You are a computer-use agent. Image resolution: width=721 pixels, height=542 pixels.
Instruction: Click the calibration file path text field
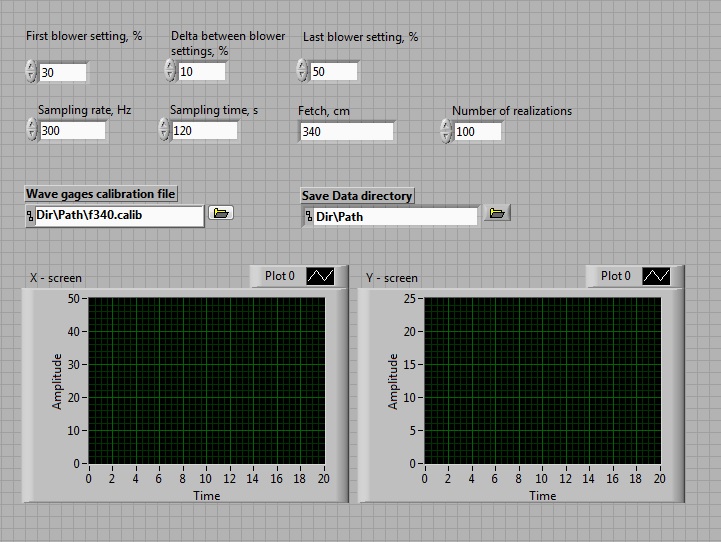pos(118,215)
